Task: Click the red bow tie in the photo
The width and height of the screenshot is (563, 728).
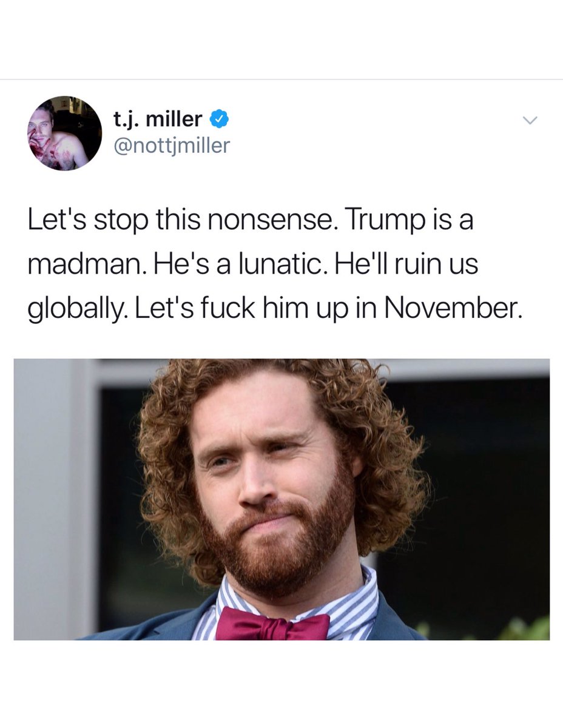Action: click(x=272, y=624)
